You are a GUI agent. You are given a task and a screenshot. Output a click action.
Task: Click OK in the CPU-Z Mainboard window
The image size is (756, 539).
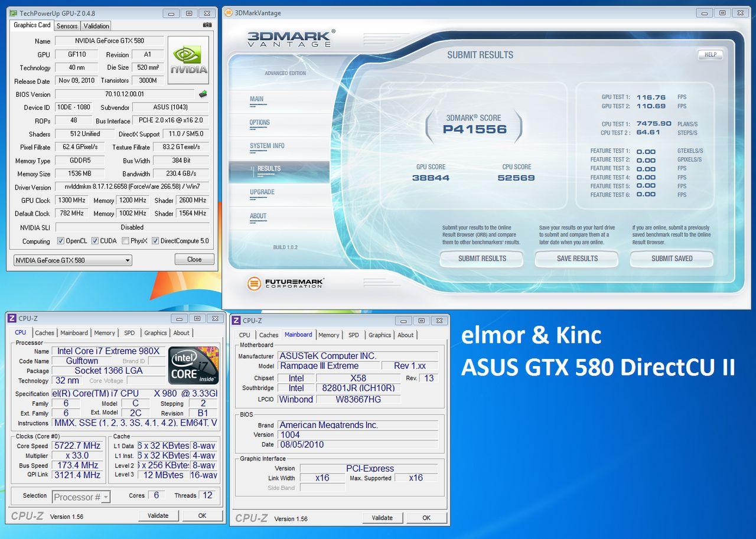click(x=426, y=518)
